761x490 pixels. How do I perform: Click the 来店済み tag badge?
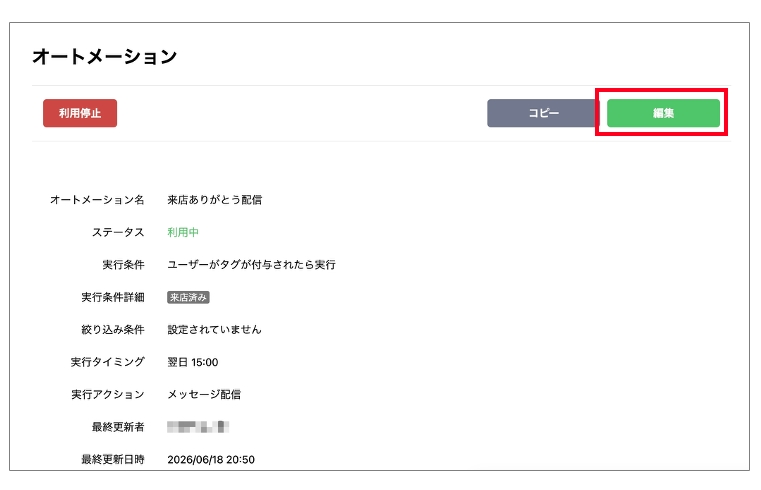click(x=188, y=297)
